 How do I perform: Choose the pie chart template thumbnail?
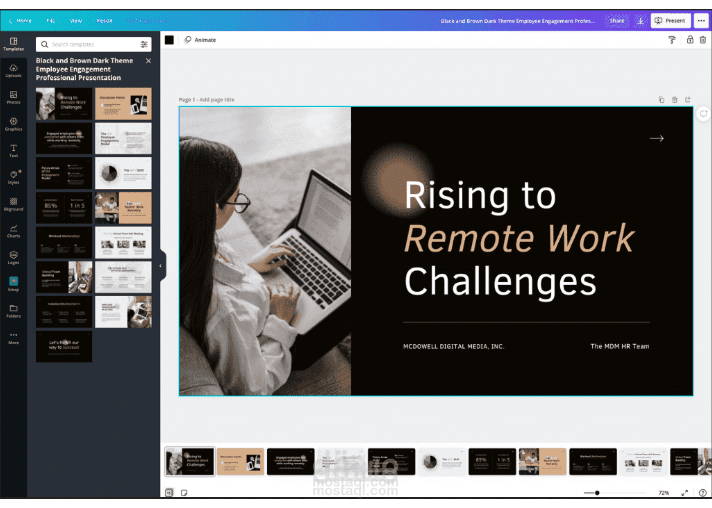[x=123, y=173]
